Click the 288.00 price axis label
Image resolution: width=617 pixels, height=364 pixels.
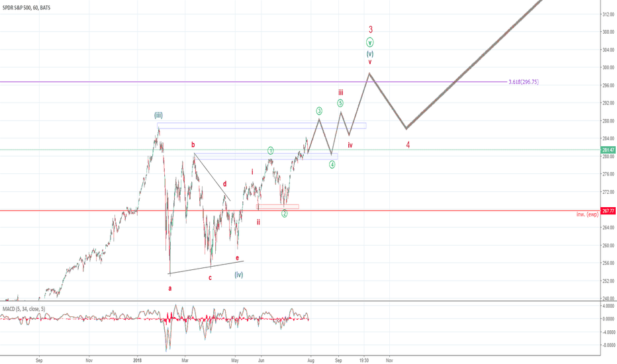[608, 121]
